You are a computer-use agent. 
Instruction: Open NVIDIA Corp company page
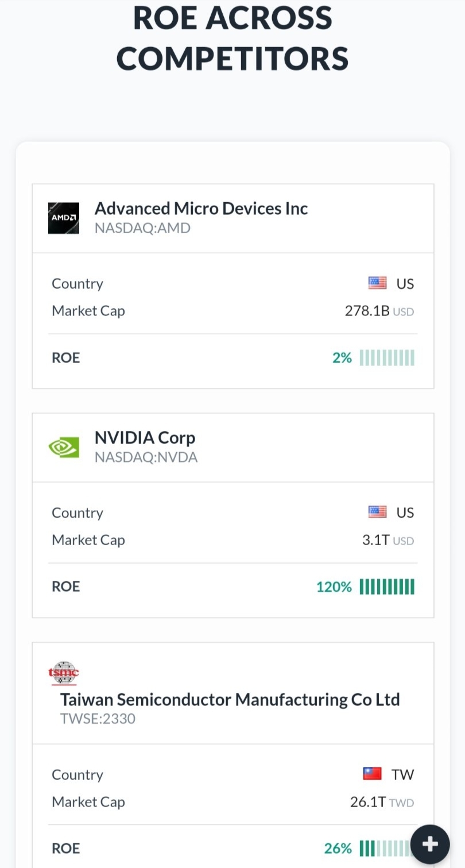[x=145, y=438]
